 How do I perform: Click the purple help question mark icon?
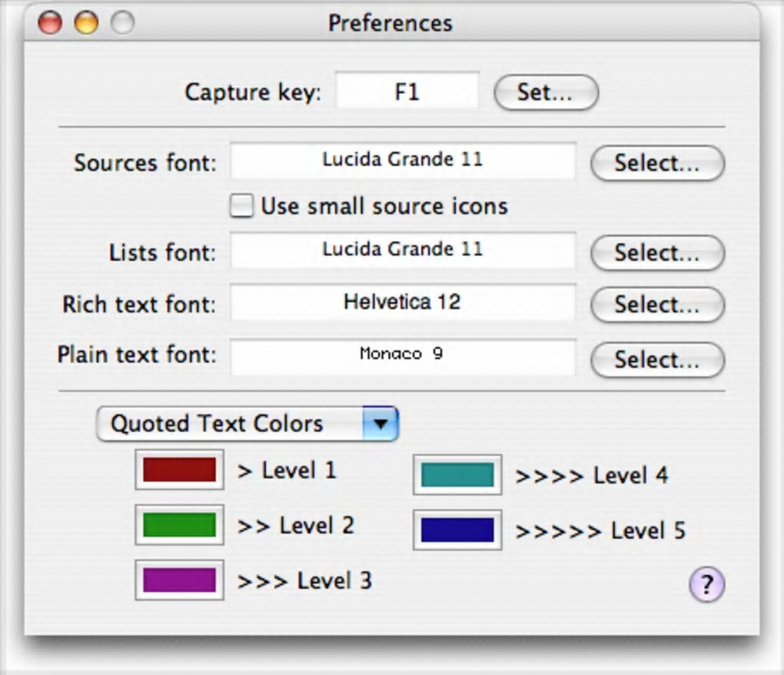706,585
